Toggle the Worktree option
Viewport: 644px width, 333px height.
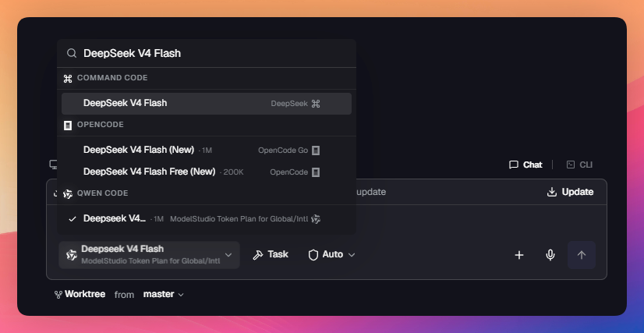[80, 295]
